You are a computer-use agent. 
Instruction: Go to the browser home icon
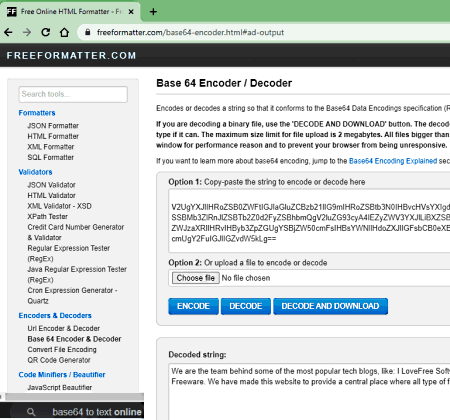(x=64, y=32)
